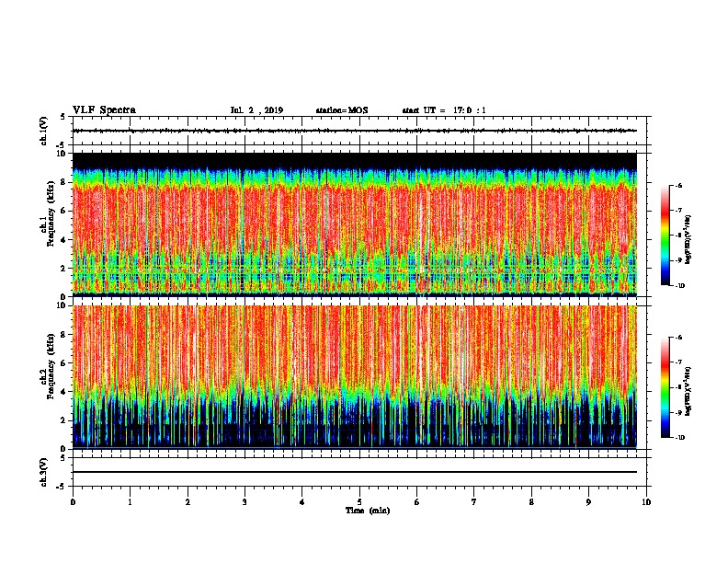Click the '2' kHz tick on ch.2 axis

pyautogui.click(x=65, y=420)
